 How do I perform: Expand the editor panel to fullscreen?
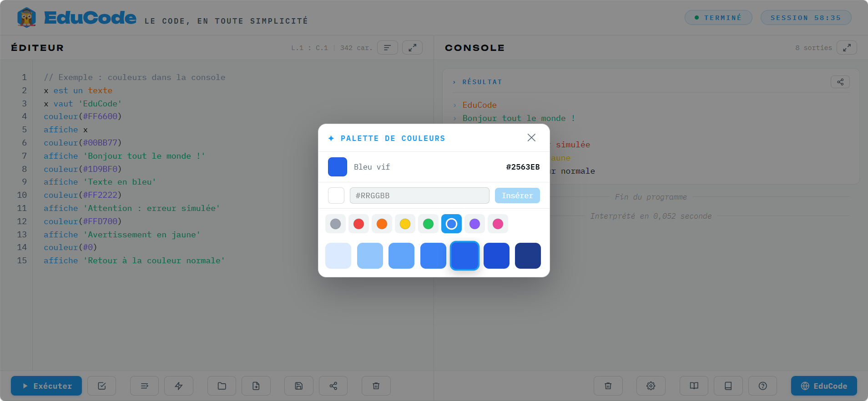412,48
